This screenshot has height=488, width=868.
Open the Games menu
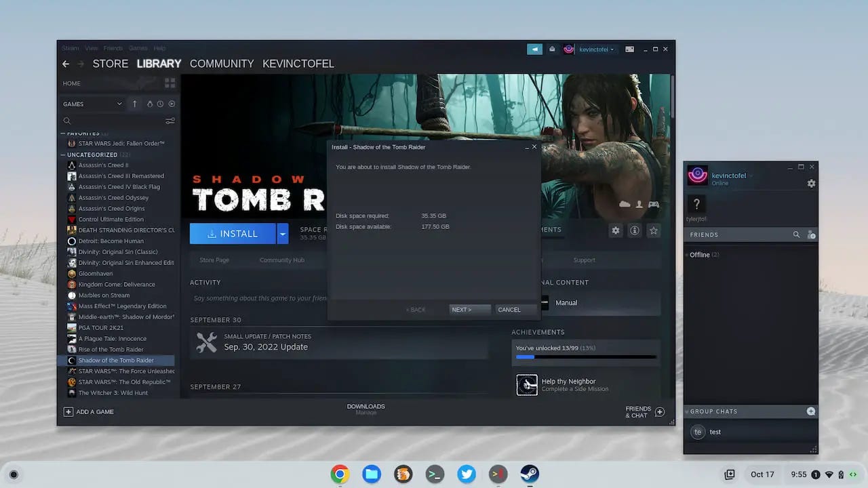click(x=138, y=48)
